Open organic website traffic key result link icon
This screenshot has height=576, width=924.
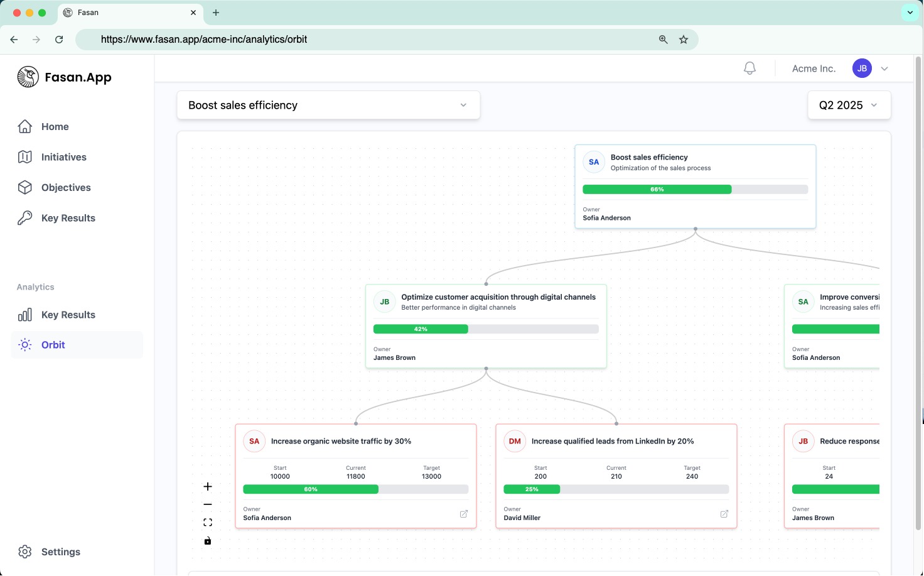(464, 514)
